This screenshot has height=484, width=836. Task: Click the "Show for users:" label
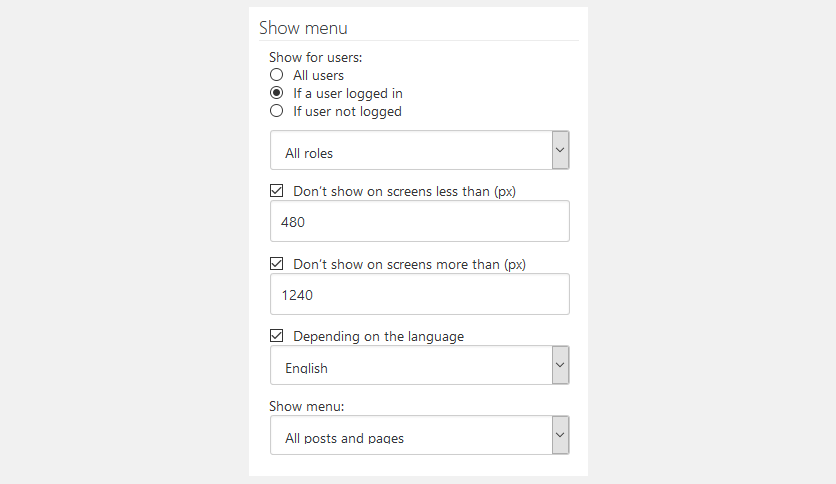point(315,57)
